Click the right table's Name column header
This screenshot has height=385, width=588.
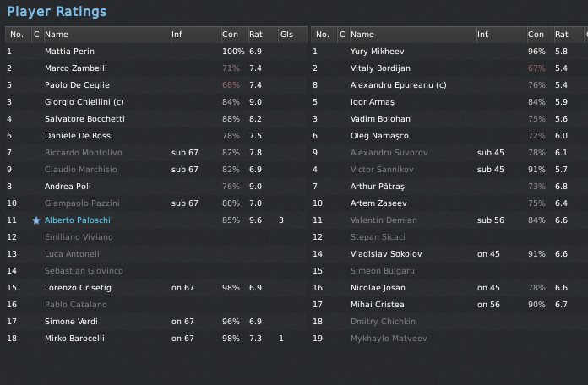[362, 35]
